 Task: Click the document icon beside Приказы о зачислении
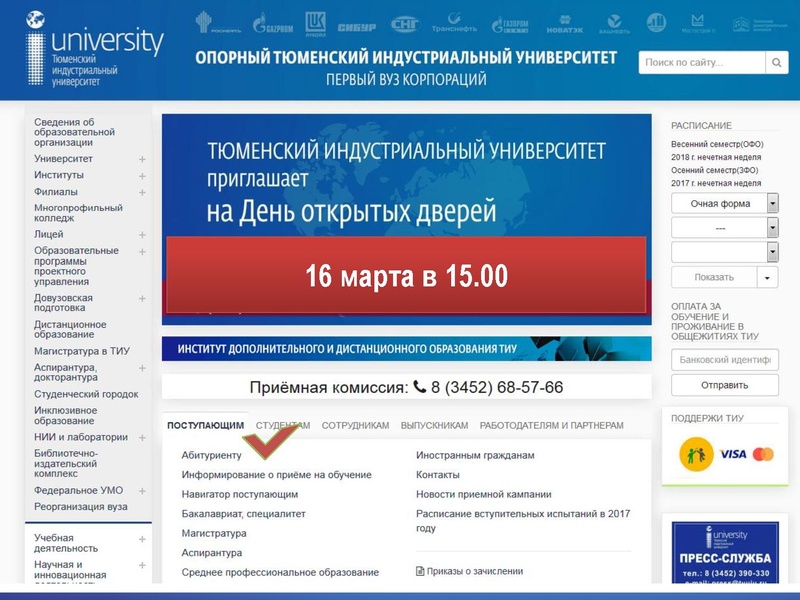click(420, 571)
